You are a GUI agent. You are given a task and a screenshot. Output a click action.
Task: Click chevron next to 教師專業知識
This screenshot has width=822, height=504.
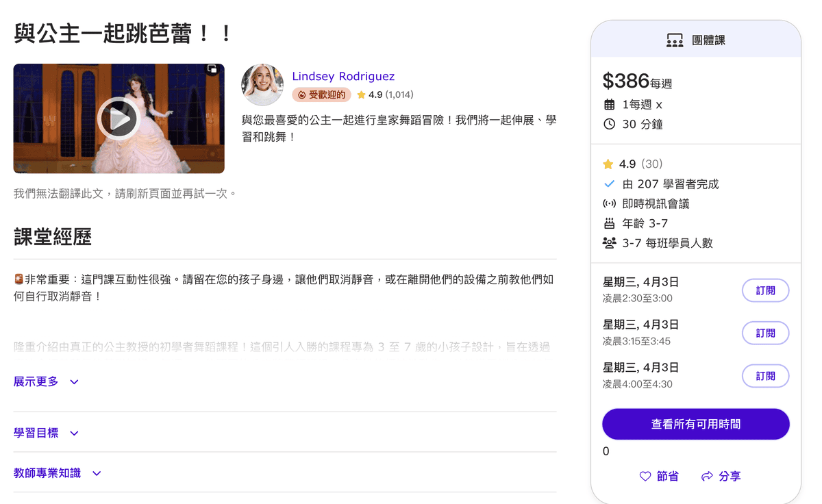(97, 473)
